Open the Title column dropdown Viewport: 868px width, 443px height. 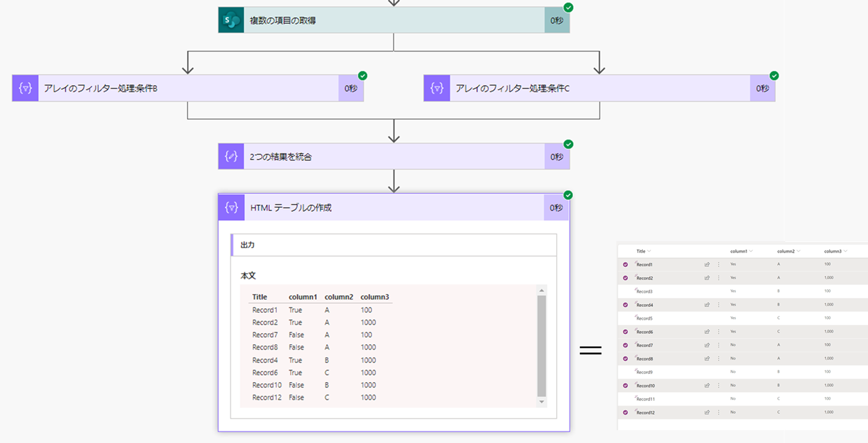(x=649, y=251)
